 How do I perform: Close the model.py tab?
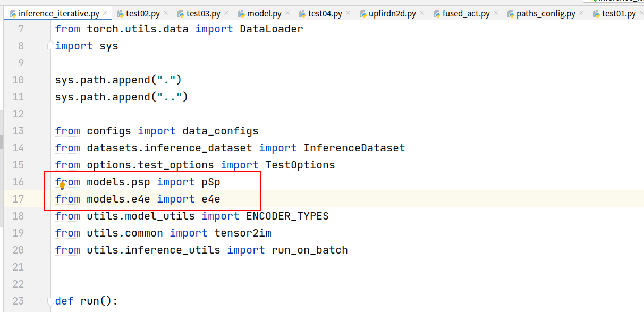pos(287,13)
